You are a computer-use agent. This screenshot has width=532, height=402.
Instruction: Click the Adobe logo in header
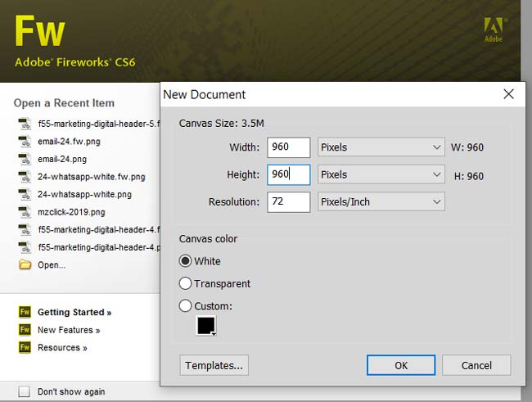tap(494, 29)
